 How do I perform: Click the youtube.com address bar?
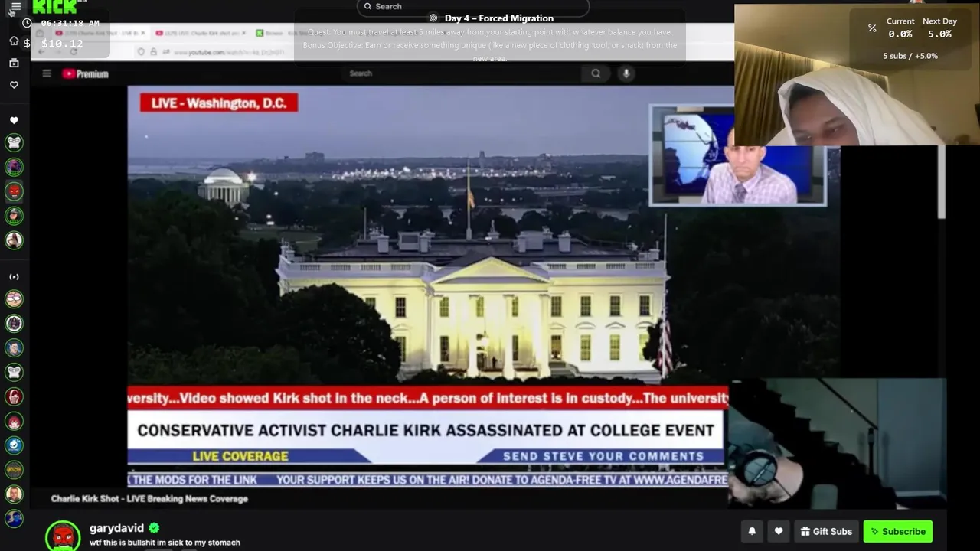[x=230, y=52]
